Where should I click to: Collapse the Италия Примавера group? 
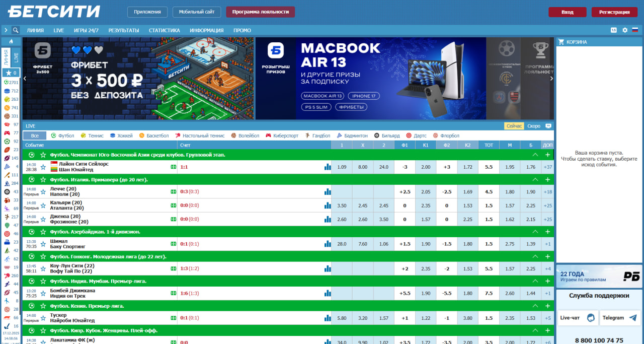tap(535, 179)
